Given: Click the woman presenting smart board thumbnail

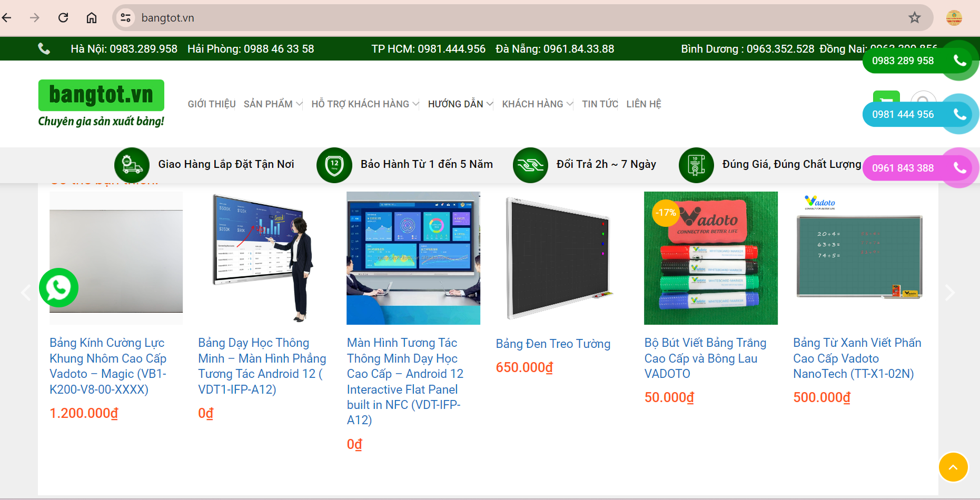Looking at the screenshot, I should coord(265,258).
